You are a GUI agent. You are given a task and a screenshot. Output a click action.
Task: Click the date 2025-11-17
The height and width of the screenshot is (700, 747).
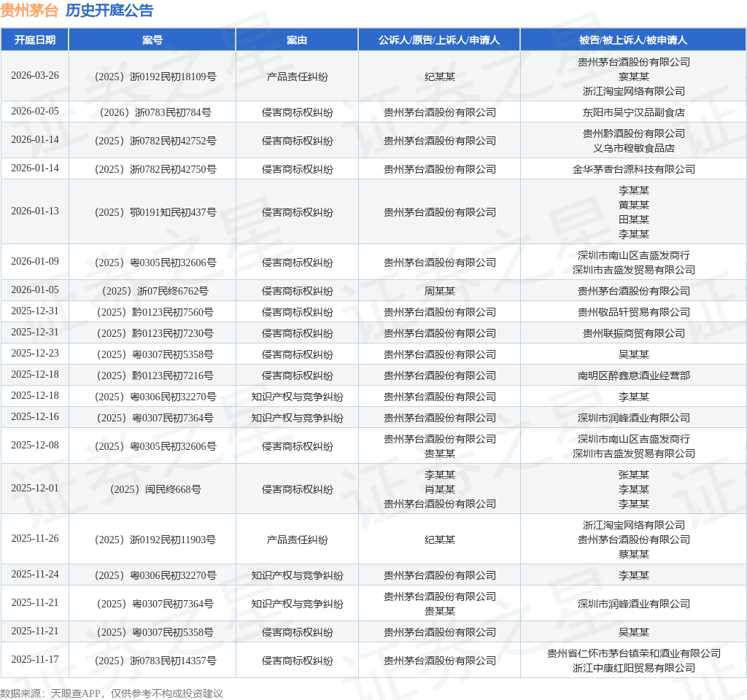click(35, 659)
